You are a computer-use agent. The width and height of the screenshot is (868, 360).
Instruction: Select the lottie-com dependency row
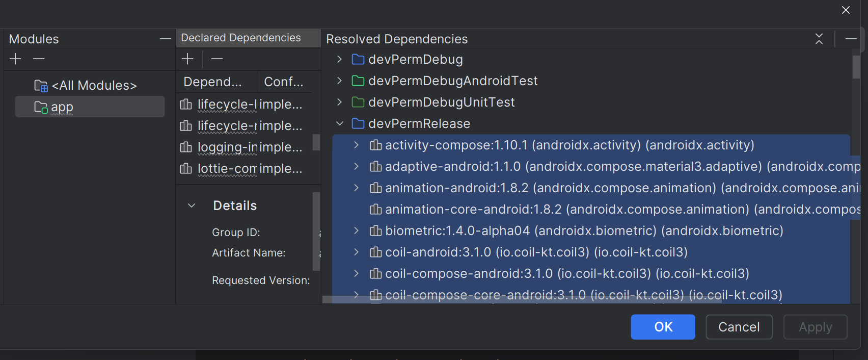pos(244,169)
